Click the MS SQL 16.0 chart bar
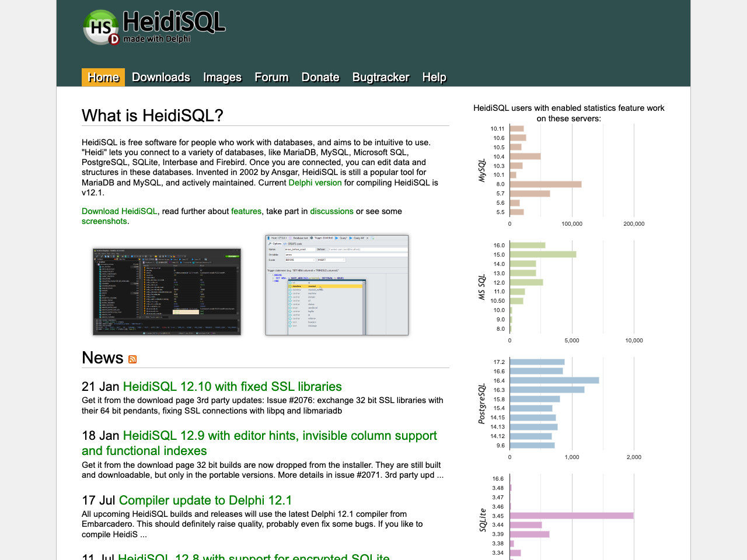 click(x=528, y=245)
